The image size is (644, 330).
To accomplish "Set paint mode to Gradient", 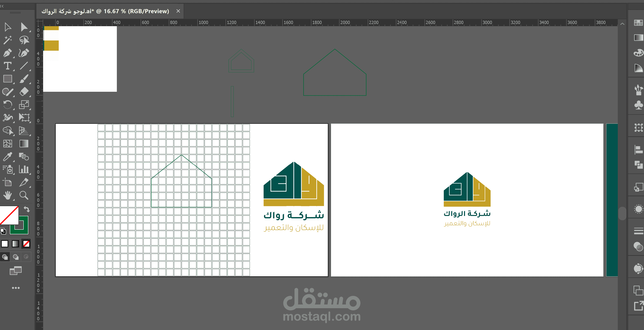I will (16, 244).
